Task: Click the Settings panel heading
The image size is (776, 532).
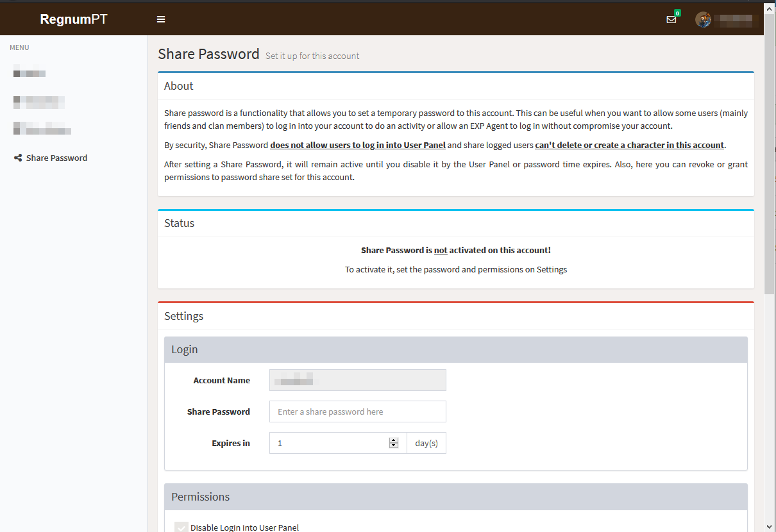Action: pos(183,316)
